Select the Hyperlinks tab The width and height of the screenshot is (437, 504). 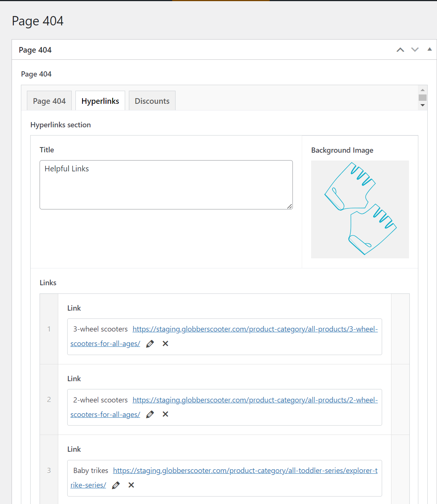100,101
